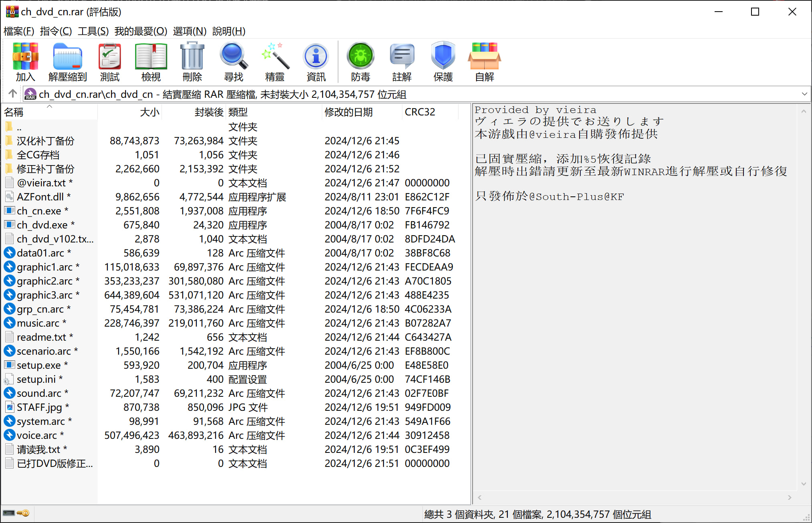Viewport: 812px width, 523px height.
Task: Click the 解壓縮到 (Extract To) icon
Action: (x=67, y=62)
